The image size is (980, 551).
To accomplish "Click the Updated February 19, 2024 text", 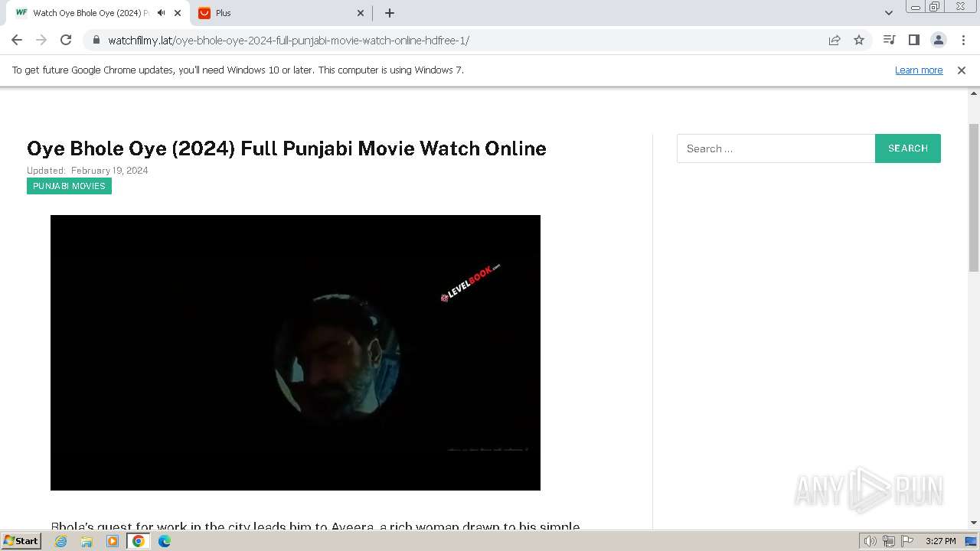I will [x=87, y=171].
